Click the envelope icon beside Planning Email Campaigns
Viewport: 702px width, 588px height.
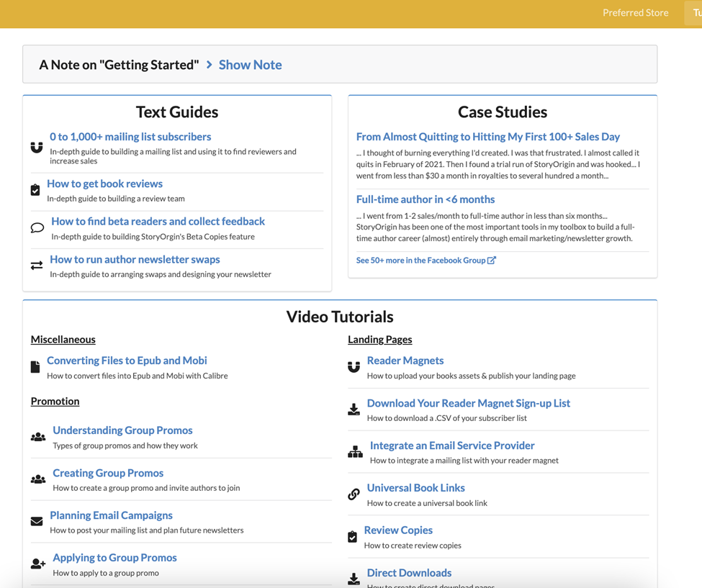pos(37,521)
